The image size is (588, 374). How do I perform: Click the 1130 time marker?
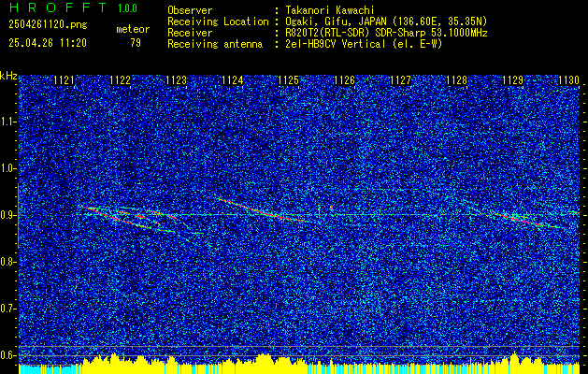[x=569, y=79]
